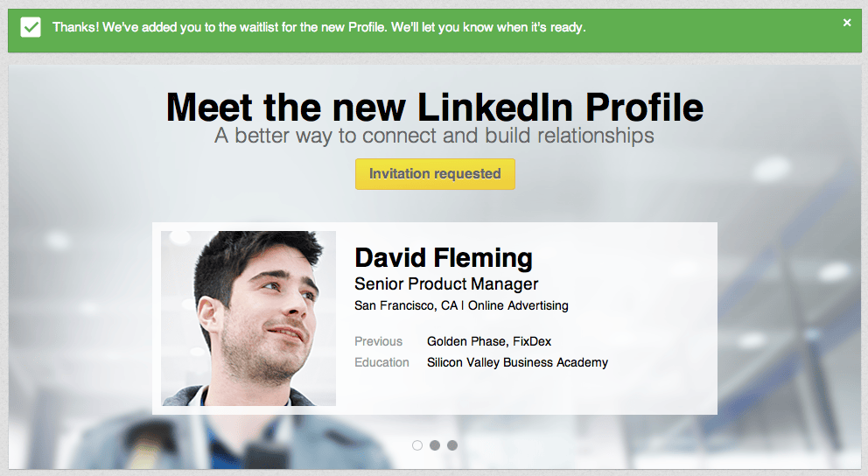The image size is (868, 476).
Task: Click the David Fleming name heading
Action: pyautogui.click(x=444, y=258)
